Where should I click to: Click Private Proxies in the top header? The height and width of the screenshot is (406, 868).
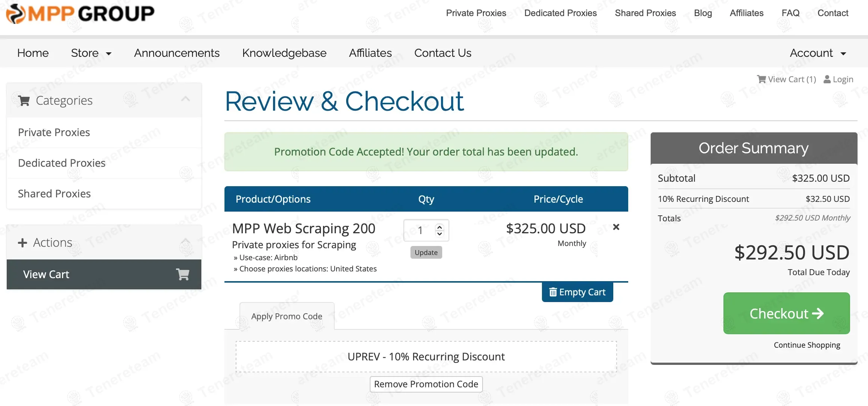476,13
